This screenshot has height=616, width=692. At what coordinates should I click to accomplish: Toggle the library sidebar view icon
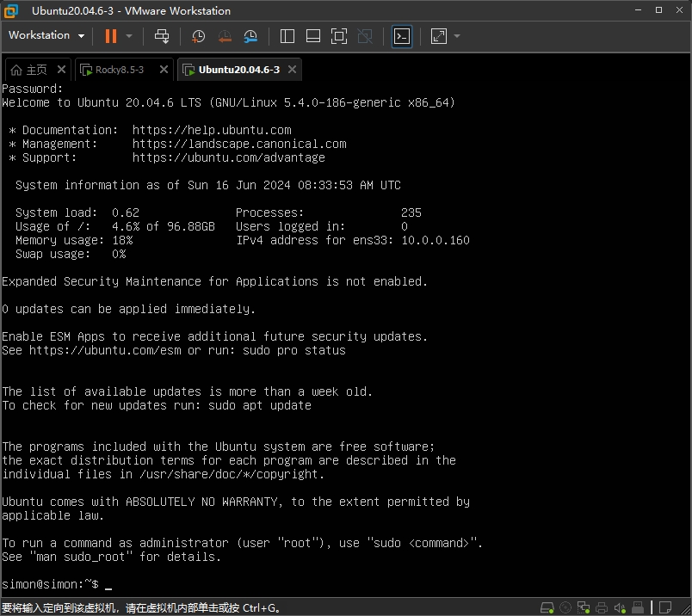click(x=287, y=36)
